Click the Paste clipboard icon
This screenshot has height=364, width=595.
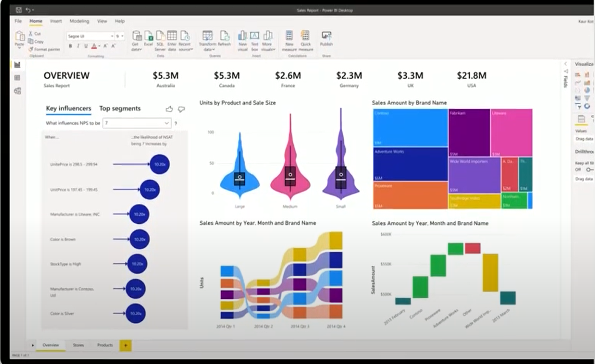click(x=20, y=36)
